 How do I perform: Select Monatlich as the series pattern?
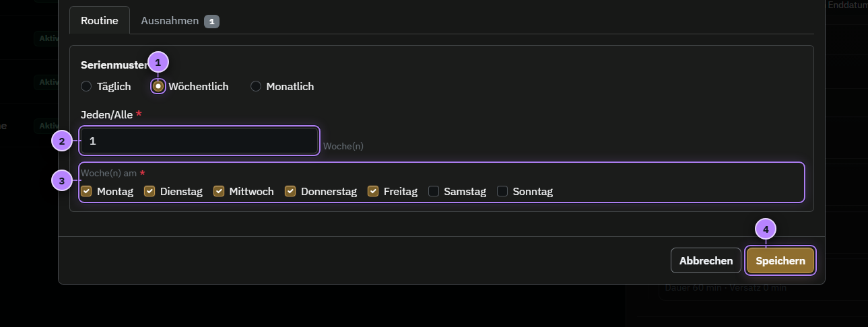[256, 86]
